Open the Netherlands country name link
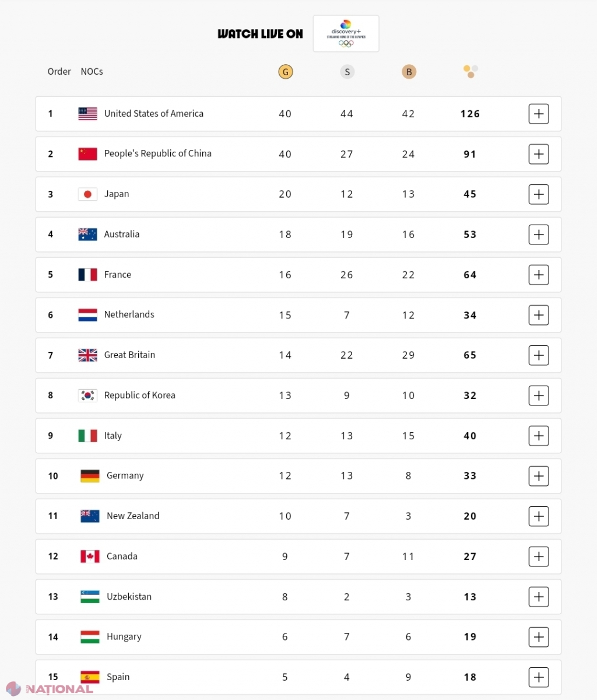Viewport: 597px width, 700px height. pyautogui.click(x=129, y=314)
